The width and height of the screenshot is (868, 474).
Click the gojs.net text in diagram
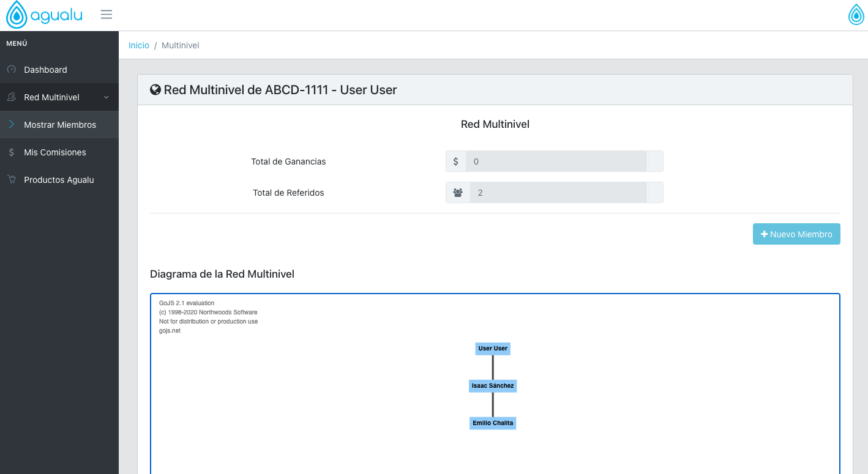170,331
